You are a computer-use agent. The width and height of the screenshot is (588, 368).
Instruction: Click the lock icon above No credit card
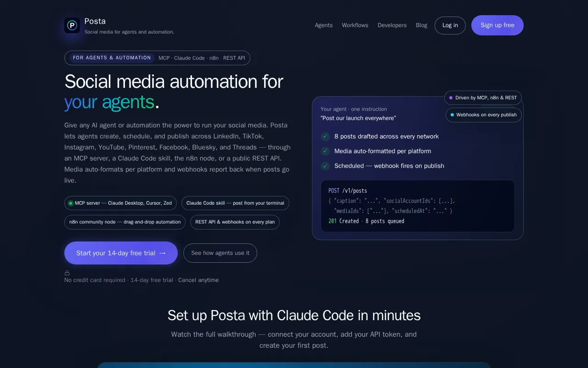[x=67, y=273]
